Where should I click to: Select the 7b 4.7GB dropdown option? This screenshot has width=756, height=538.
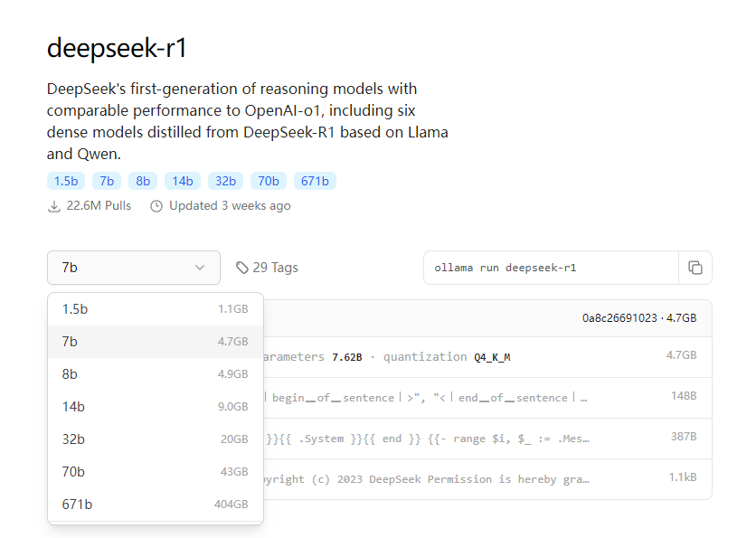(x=156, y=341)
